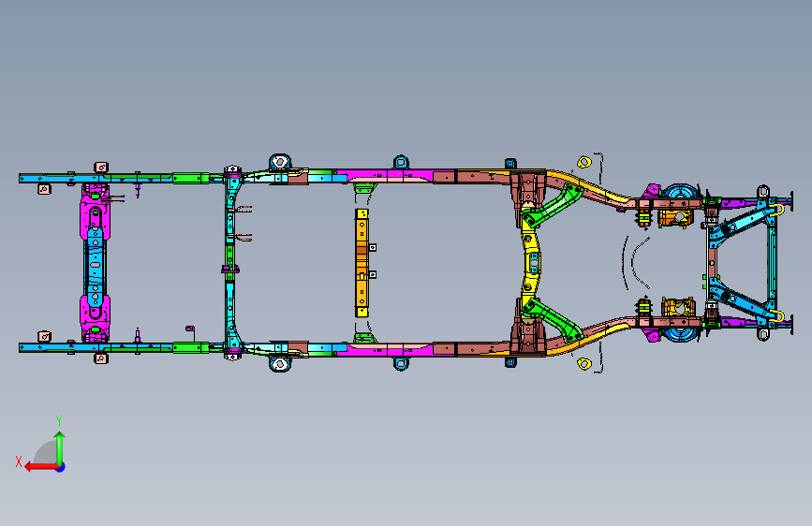The image size is (812, 526).
Task: Select the lower yellow ring bracket
Action: (584, 364)
